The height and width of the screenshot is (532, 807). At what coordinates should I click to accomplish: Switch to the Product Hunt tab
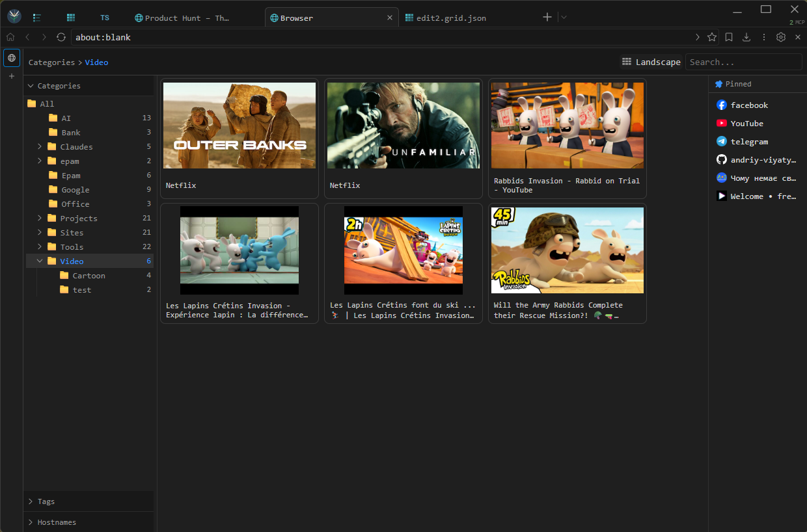[x=182, y=18]
